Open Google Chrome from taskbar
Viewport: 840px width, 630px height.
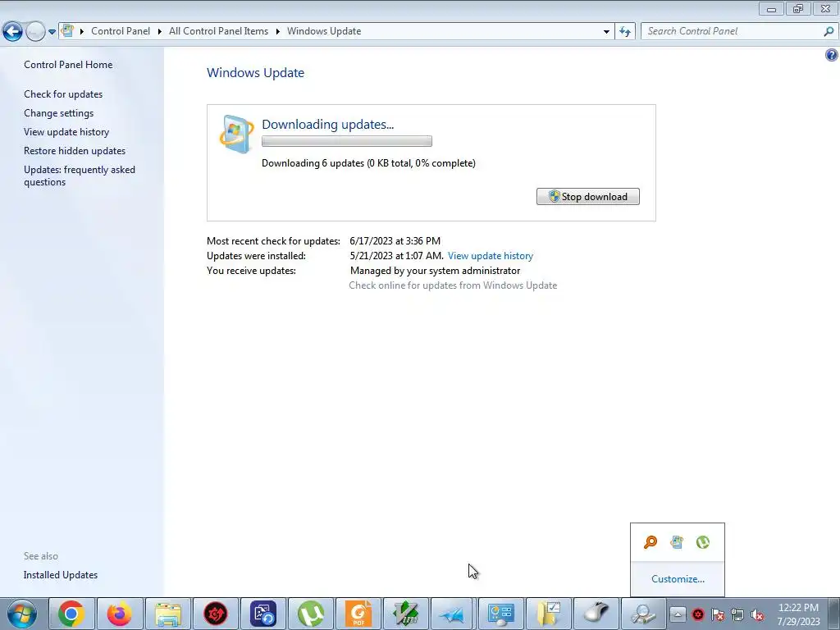point(72,614)
